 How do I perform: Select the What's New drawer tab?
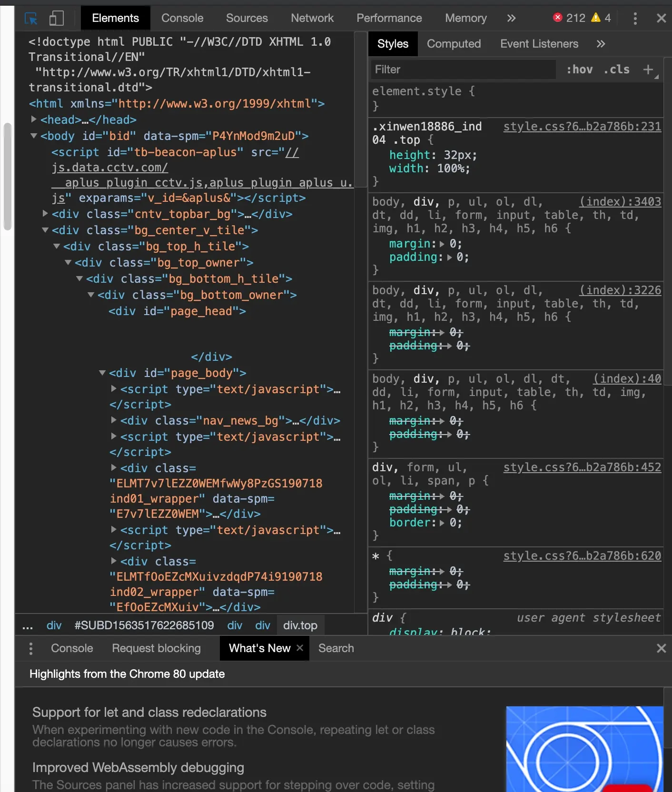[x=259, y=648]
